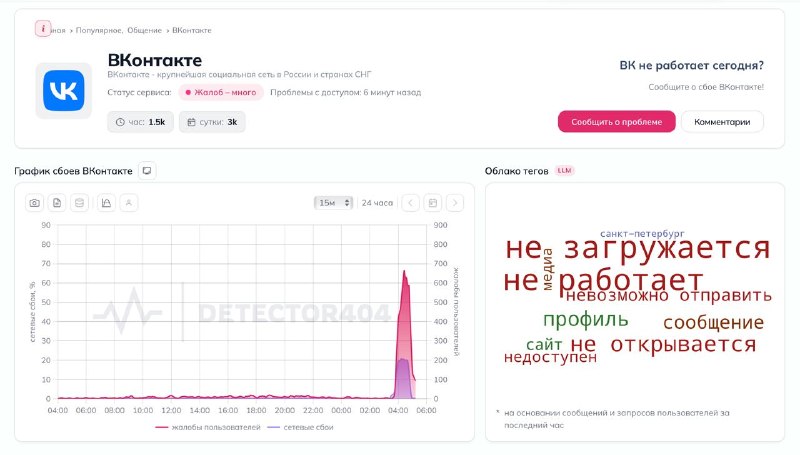Click the heading ВК не работает сегодня?

(691, 65)
